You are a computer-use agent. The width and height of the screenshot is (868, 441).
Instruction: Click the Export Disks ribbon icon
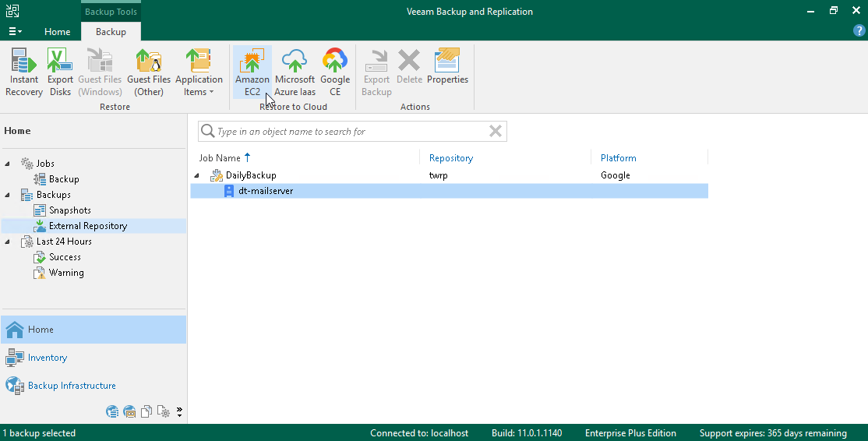[x=60, y=72]
